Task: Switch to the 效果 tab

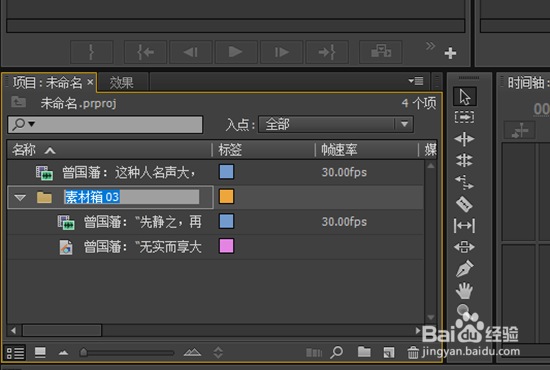Action: pos(121,83)
